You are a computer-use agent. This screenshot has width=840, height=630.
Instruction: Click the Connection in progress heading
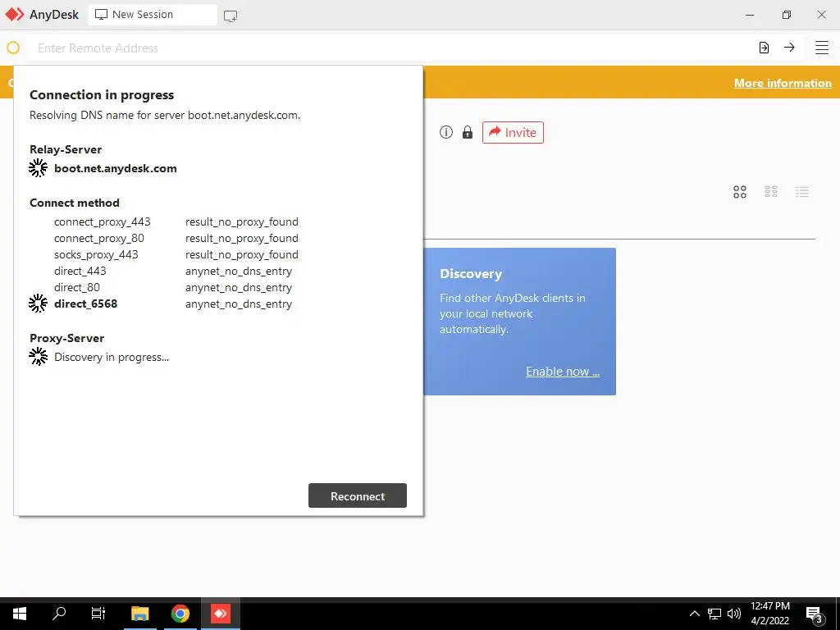pos(102,95)
